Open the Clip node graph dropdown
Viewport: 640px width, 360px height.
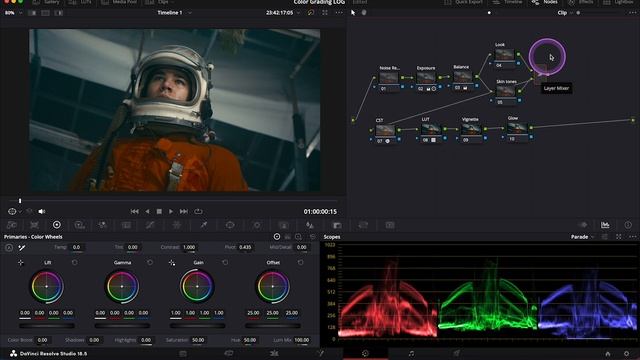(565, 13)
